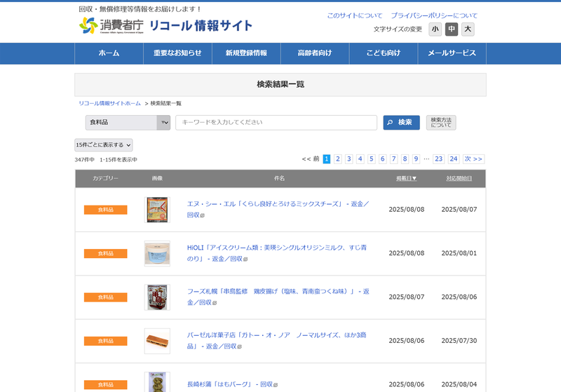The image size is (561, 392).
Task: Go to results page 7
Action: click(393, 158)
